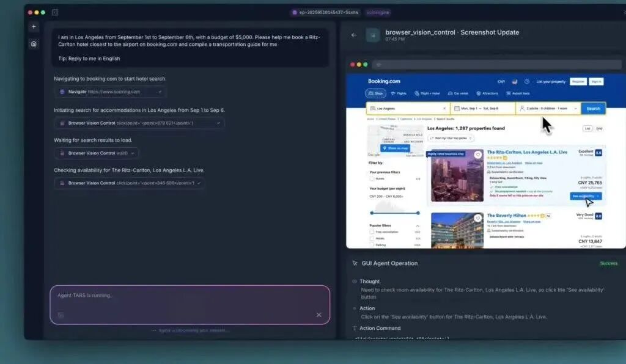The width and height of the screenshot is (626, 364).
Task: Click the Register button
Action: coord(578,81)
